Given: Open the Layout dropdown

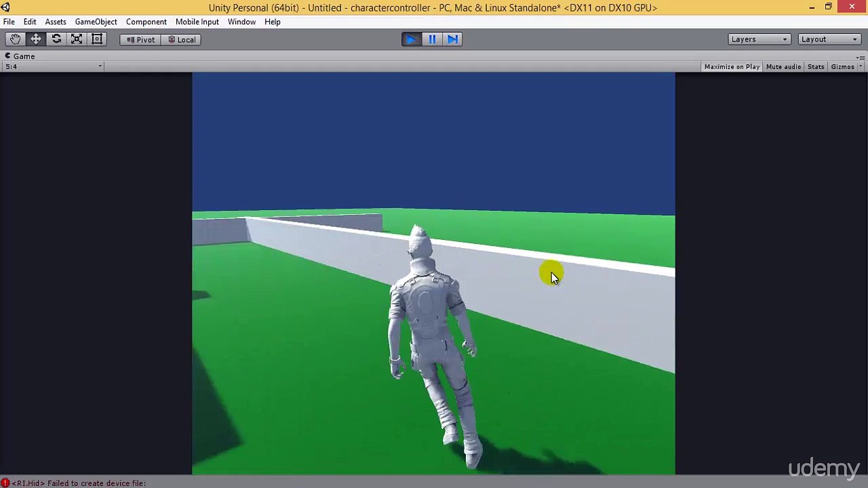Looking at the screenshot, I should tap(829, 39).
